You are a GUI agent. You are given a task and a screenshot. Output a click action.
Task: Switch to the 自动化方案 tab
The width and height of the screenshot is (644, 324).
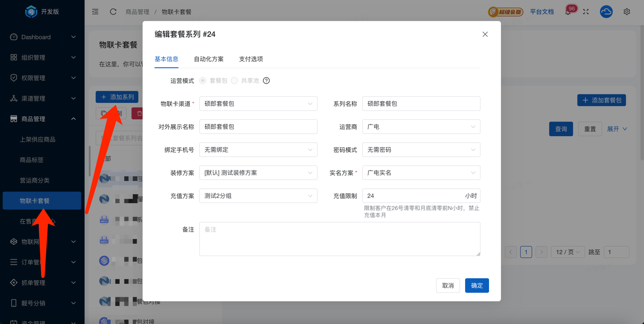tap(208, 59)
